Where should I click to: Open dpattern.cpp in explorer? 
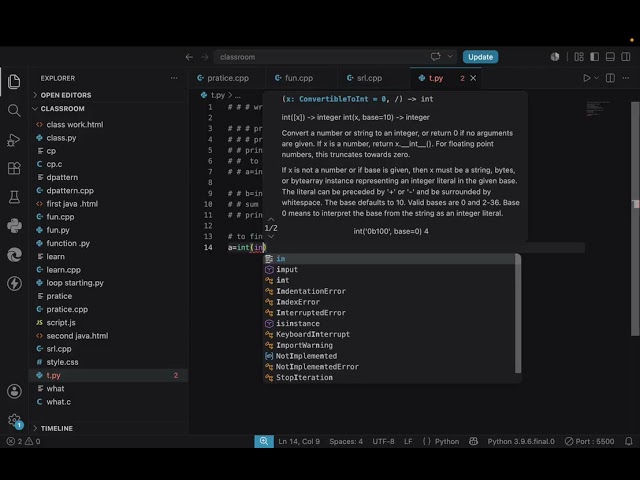pyautogui.click(x=108, y=191)
